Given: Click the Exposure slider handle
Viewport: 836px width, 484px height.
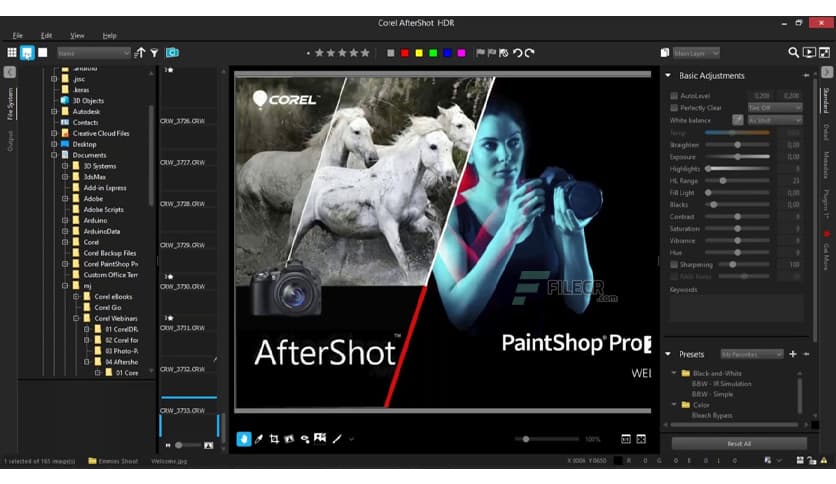Looking at the screenshot, I should pyautogui.click(x=737, y=157).
